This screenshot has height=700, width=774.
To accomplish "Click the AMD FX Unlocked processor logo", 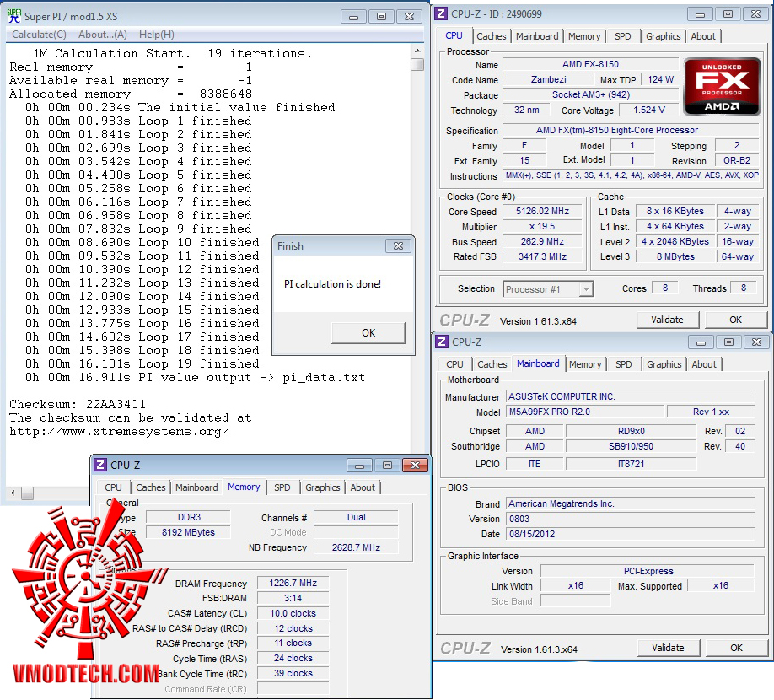I will coord(723,86).
